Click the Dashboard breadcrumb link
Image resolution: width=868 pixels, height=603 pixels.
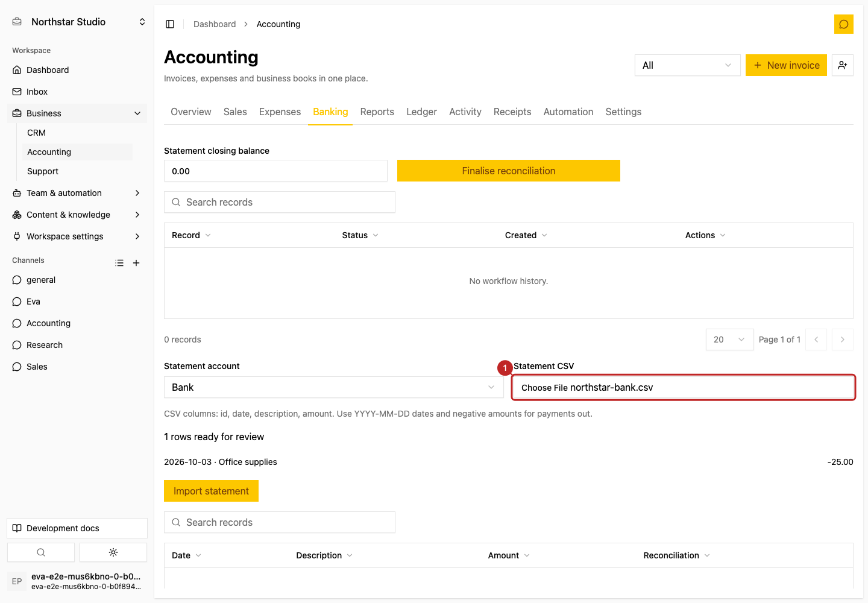coord(215,24)
